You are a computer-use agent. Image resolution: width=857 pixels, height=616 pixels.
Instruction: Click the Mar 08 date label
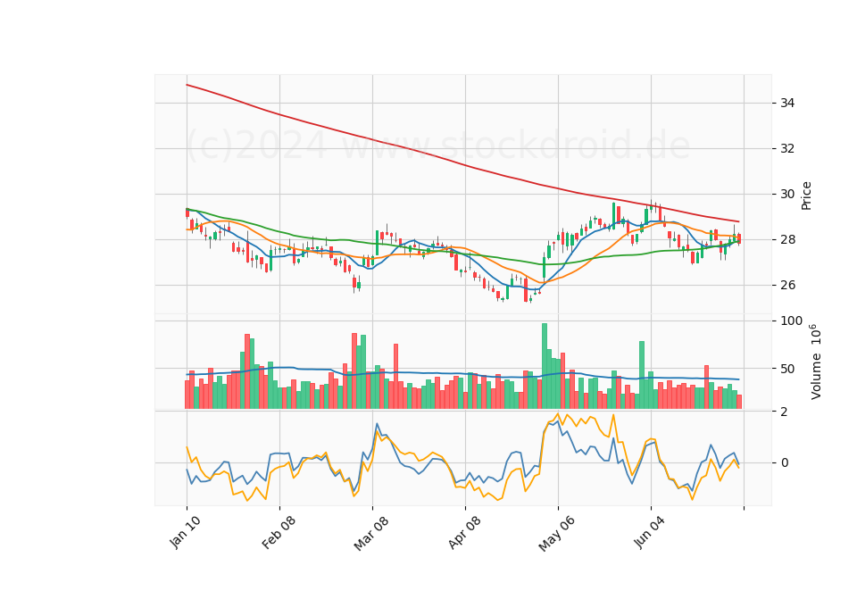pyautogui.click(x=371, y=533)
